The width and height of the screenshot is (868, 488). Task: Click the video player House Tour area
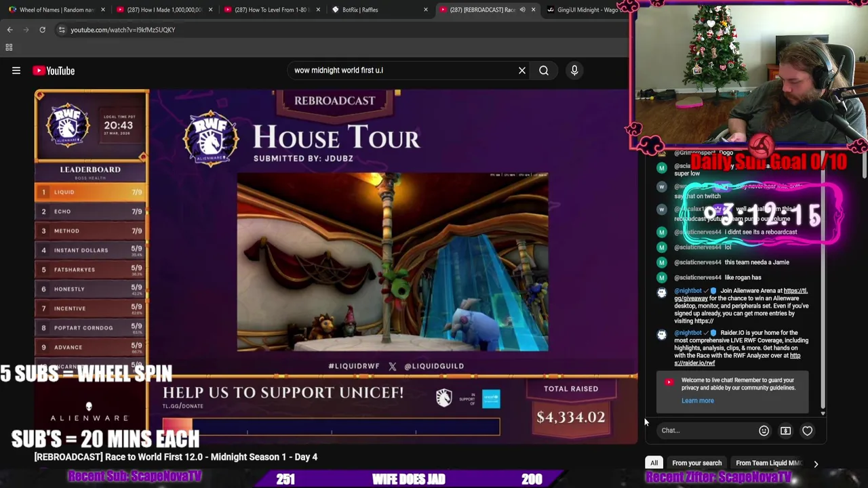(x=393, y=262)
